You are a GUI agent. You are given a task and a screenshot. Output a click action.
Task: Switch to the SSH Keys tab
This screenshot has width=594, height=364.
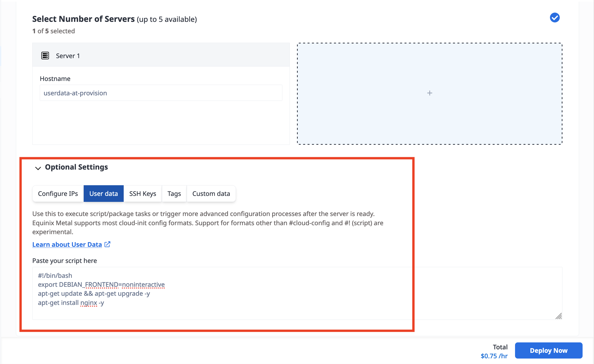(x=142, y=193)
